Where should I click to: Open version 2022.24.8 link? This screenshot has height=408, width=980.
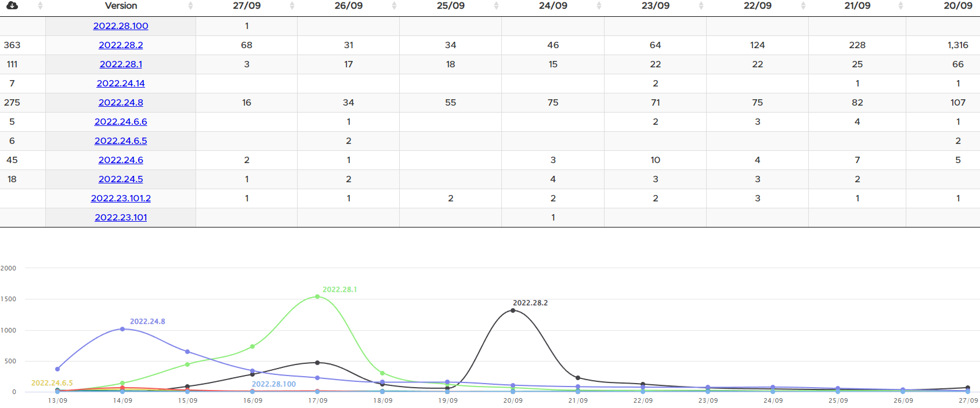coord(121,103)
